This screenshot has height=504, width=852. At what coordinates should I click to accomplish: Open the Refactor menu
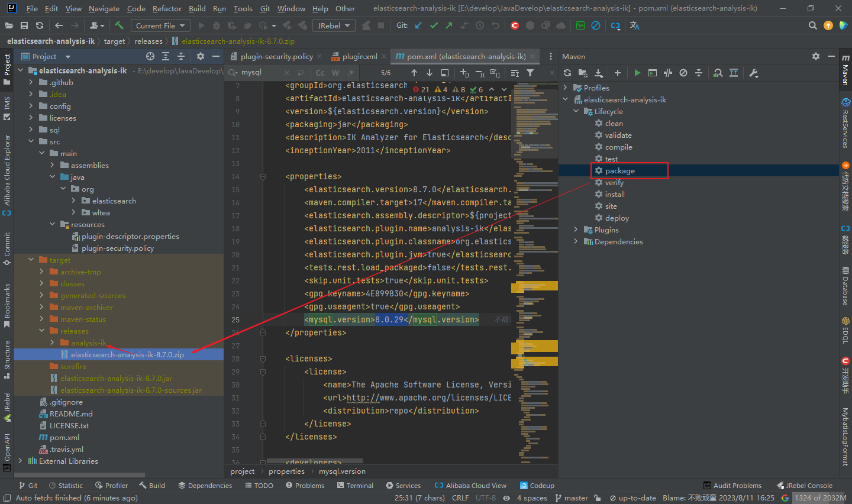[167, 8]
